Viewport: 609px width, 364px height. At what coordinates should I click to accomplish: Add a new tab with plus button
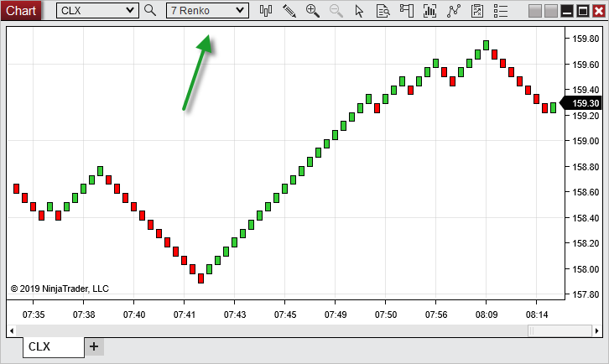[x=93, y=346]
